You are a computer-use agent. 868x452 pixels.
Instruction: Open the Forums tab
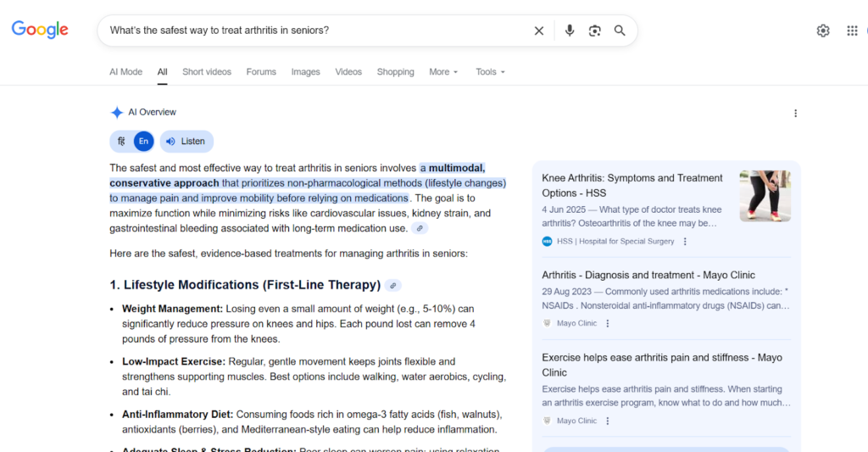pos(261,72)
